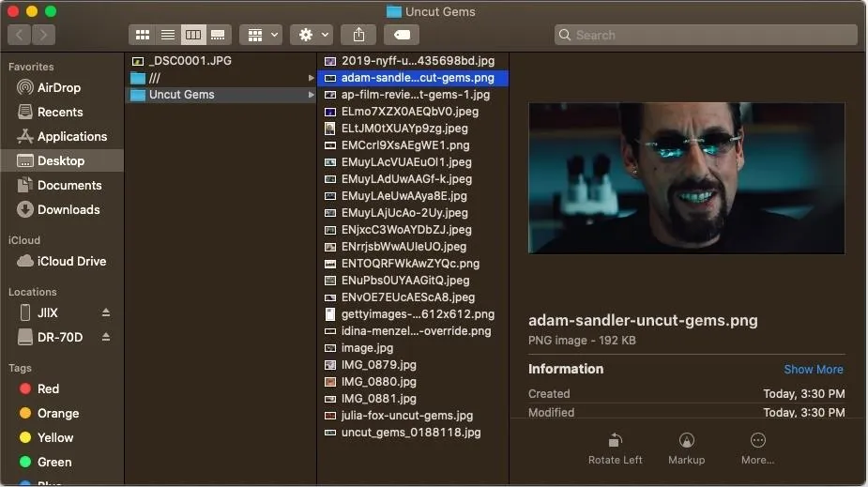Select ENTOQRFWkAwZYQc.png
The image size is (868, 487).
[414, 264]
